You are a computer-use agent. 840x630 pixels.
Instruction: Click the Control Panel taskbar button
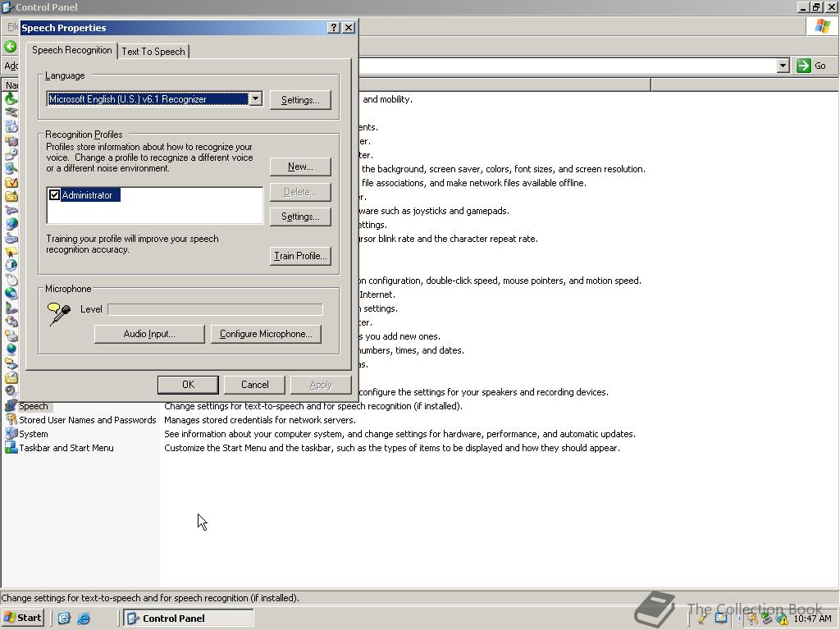pyautogui.click(x=188, y=619)
